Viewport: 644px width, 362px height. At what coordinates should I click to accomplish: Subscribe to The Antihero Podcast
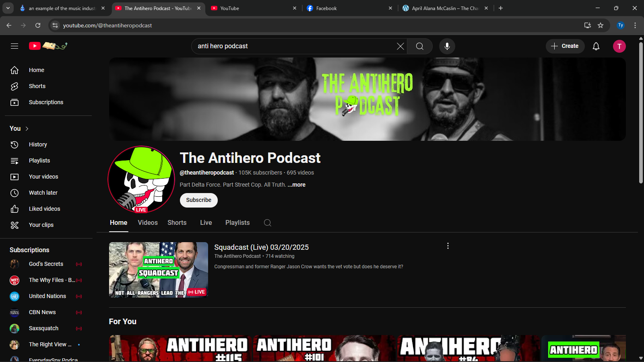(199, 200)
